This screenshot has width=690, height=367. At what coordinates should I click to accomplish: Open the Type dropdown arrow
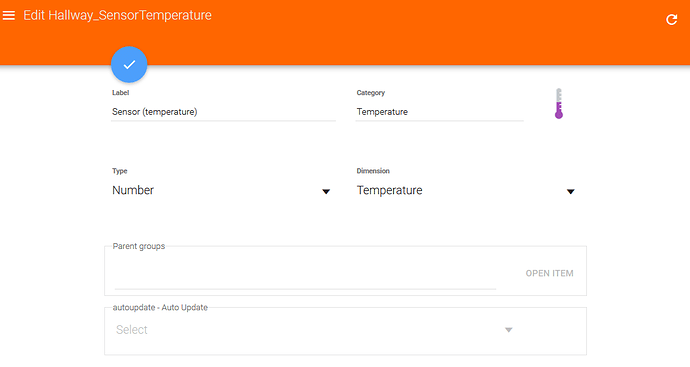coord(326,191)
